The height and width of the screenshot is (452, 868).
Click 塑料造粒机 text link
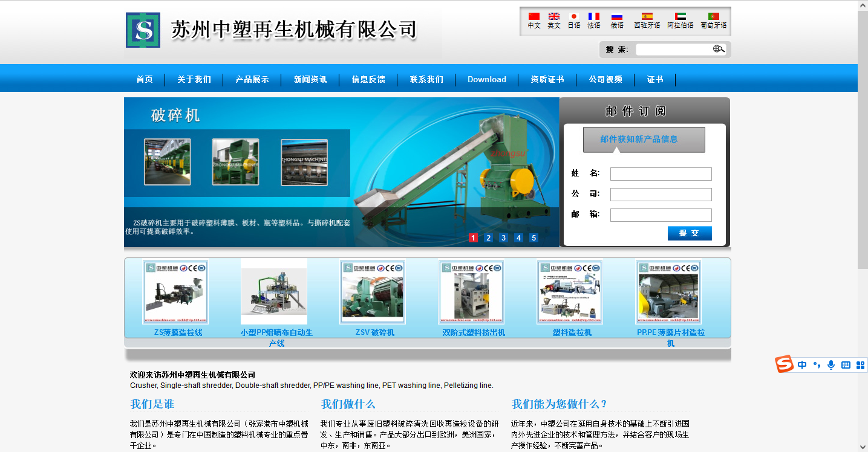[x=572, y=332]
